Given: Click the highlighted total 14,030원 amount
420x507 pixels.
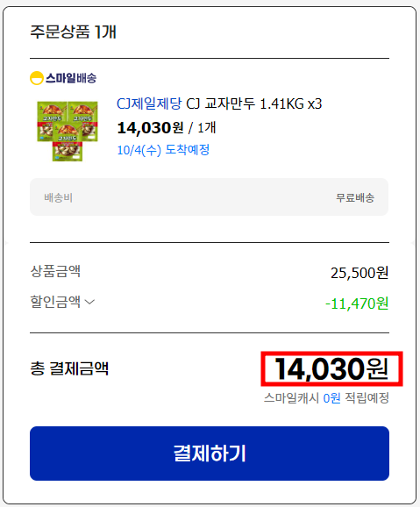Looking at the screenshot, I should pyautogui.click(x=331, y=369).
